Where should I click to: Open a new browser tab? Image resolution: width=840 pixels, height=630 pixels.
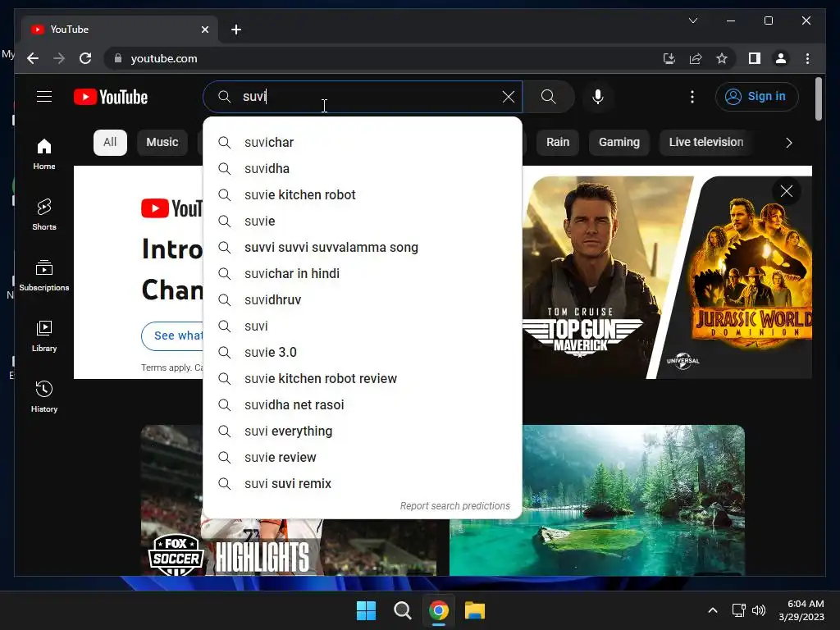[236, 30]
